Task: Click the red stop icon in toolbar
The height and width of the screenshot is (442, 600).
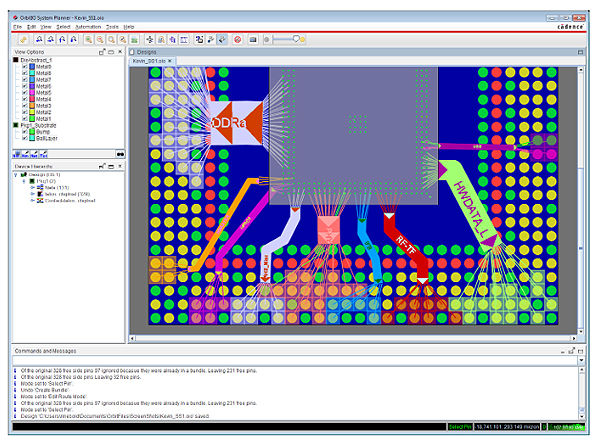Action: (x=236, y=38)
